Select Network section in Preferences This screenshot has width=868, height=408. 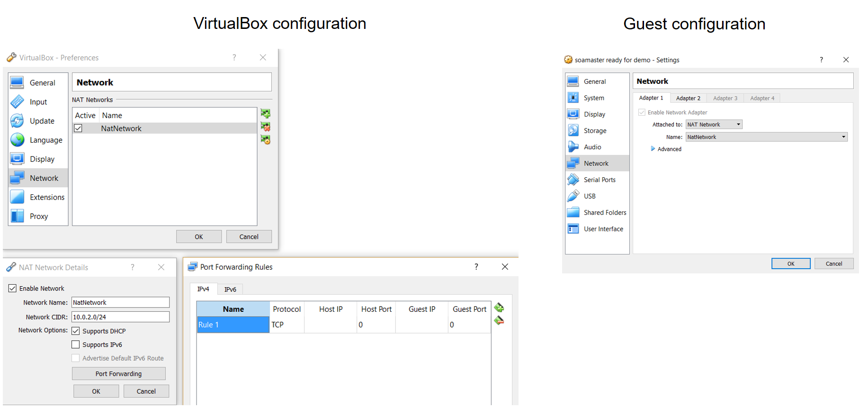pos(38,178)
